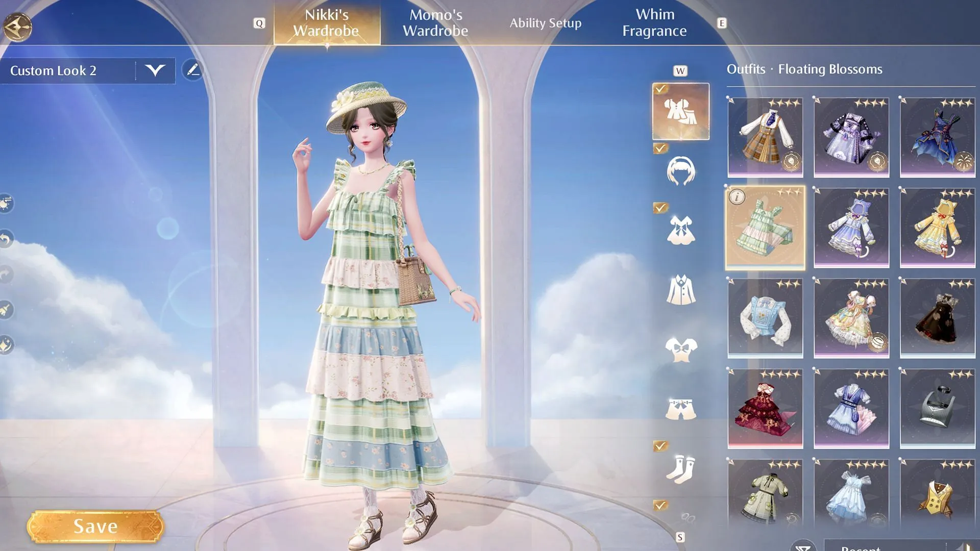This screenshot has width=980, height=551.
Task: Go back with the golden arrow icon
Action: 17,27
